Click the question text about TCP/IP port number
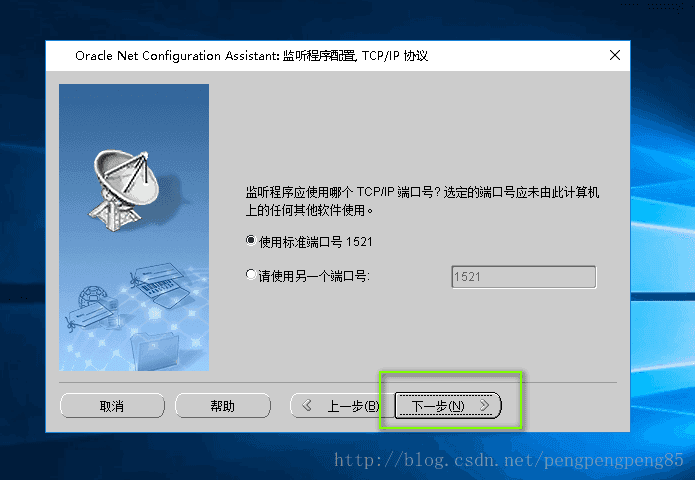 (x=422, y=201)
